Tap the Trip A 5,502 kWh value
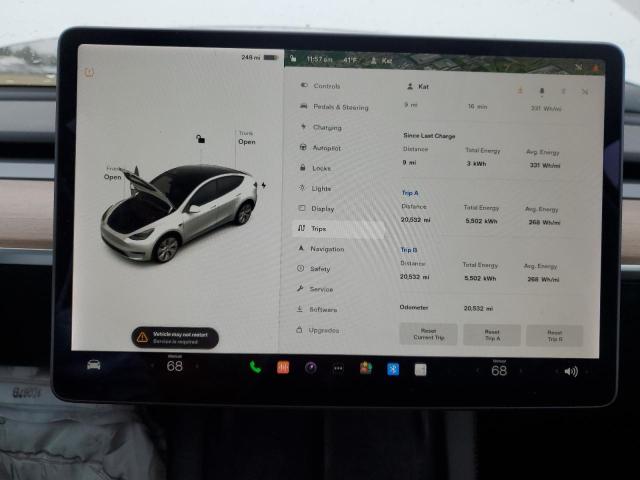Image resolution: width=640 pixels, height=480 pixels. pyautogui.click(x=481, y=221)
